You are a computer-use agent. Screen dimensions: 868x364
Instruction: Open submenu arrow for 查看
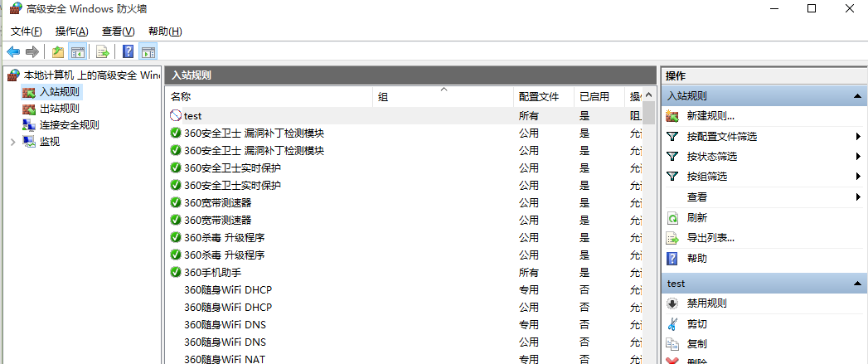point(858,197)
